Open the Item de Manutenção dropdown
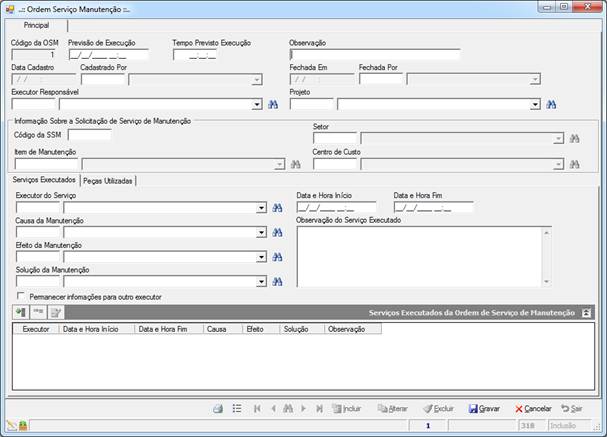607x437 pixels. tap(279, 165)
